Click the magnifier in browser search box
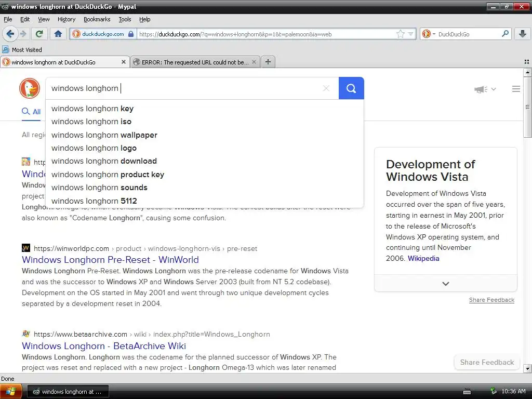Screen dimensions: 532x399 505,34
